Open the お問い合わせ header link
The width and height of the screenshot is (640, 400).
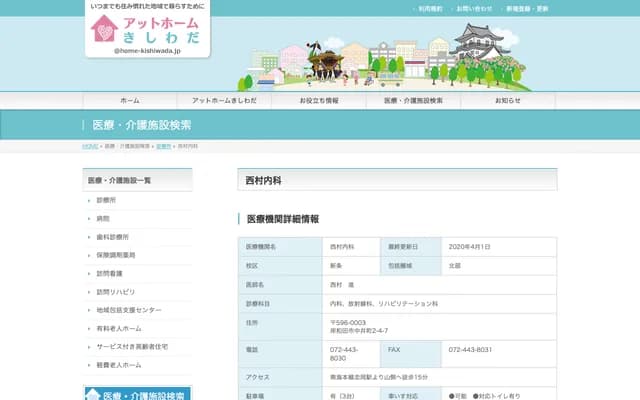473,8
